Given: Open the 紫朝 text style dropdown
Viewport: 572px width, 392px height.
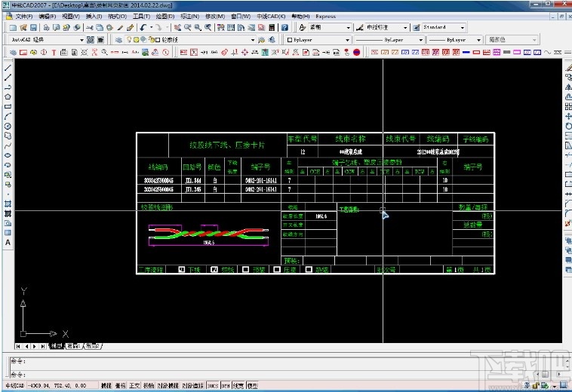Looking at the screenshot, I should 348,28.
